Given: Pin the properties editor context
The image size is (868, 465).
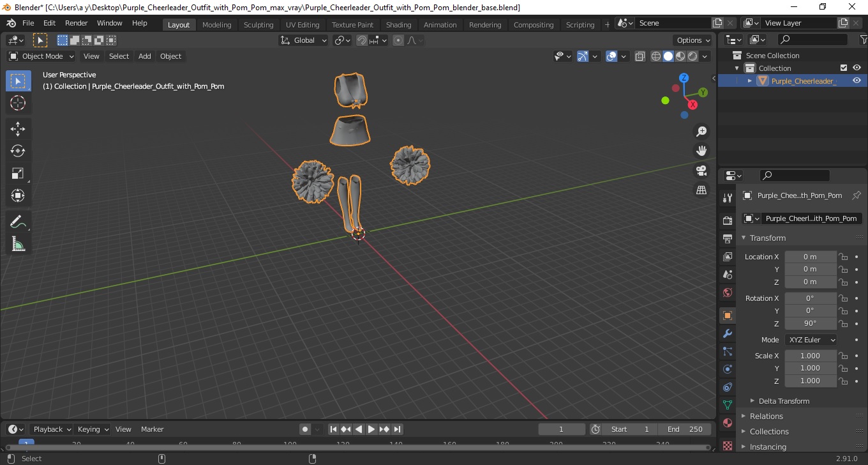Looking at the screenshot, I should pos(857,195).
